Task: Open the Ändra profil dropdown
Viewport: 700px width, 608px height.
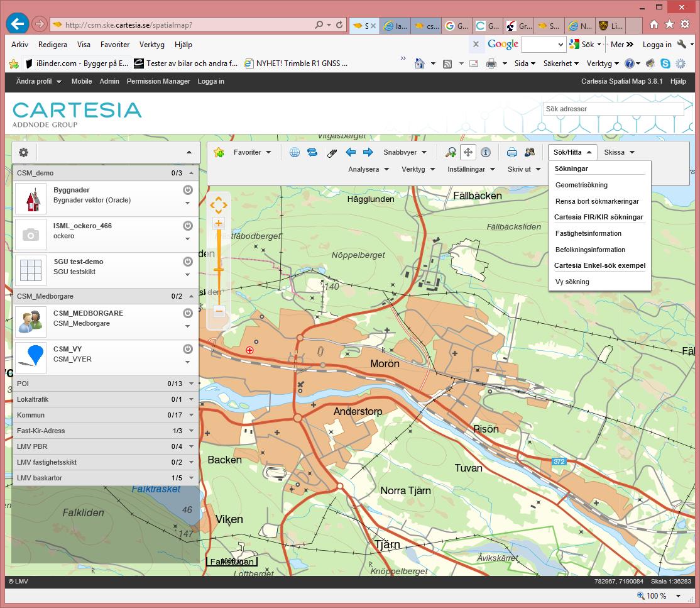Action: tap(39, 81)
